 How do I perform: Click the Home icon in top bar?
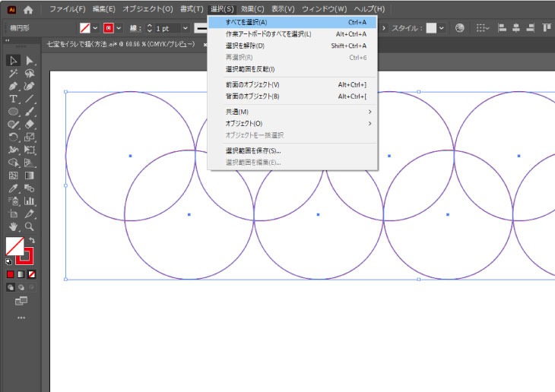(x=28, y=10)
